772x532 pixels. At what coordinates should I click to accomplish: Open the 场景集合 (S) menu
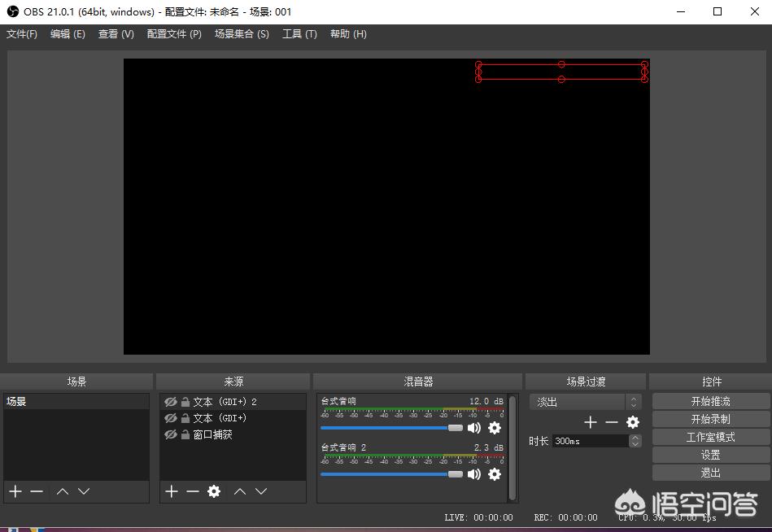pyautogui.click(x=242, y=34)
